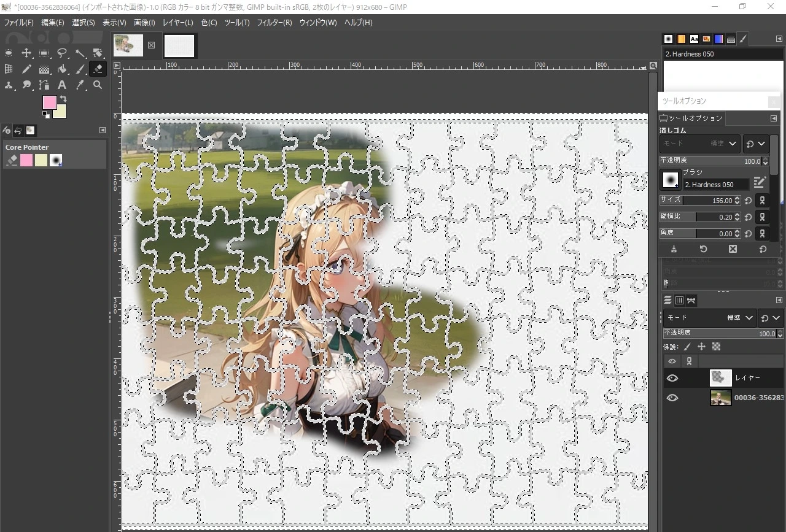786x532 pixels.
Task: Open the レイヤー(L) menu
Action: [x=177, y=23]
